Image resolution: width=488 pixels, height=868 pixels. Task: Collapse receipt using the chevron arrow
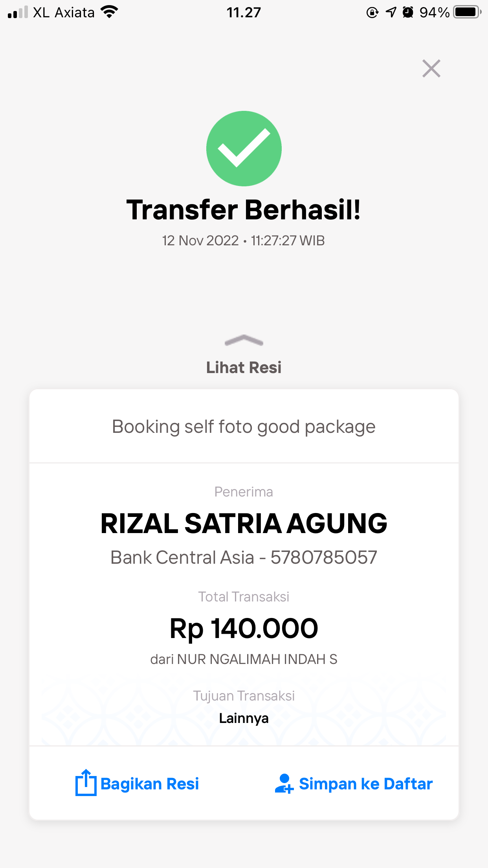[x=244, y=340]
